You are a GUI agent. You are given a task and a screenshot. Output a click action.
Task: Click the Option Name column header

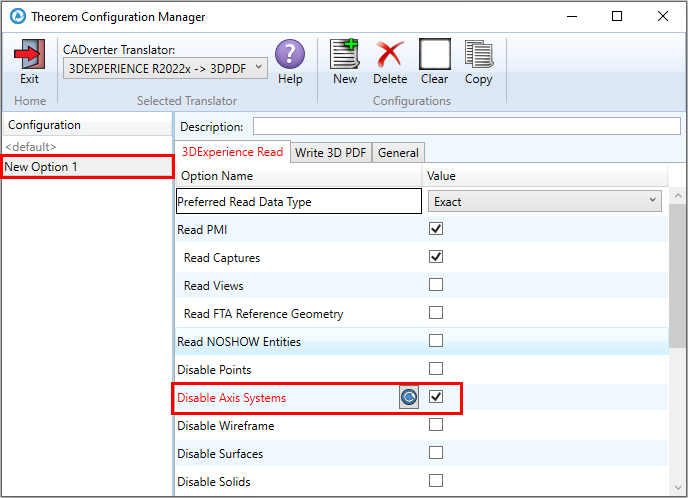click(299, 176)
